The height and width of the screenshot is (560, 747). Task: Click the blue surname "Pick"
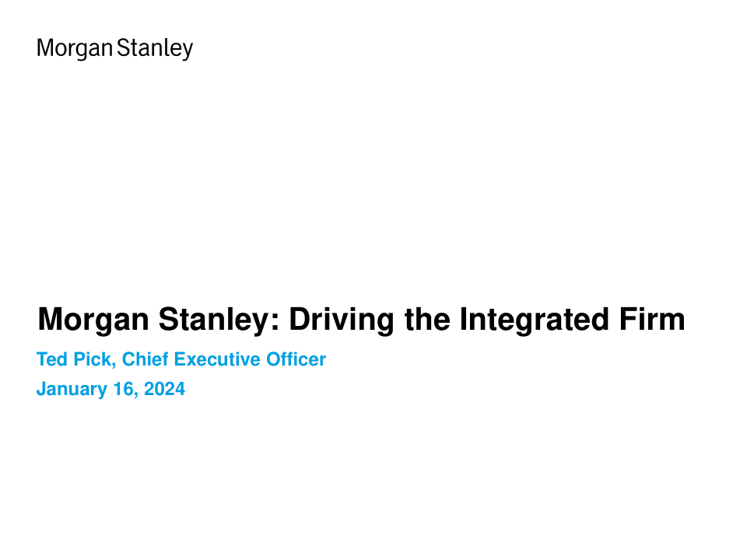(x=93, y=360)
